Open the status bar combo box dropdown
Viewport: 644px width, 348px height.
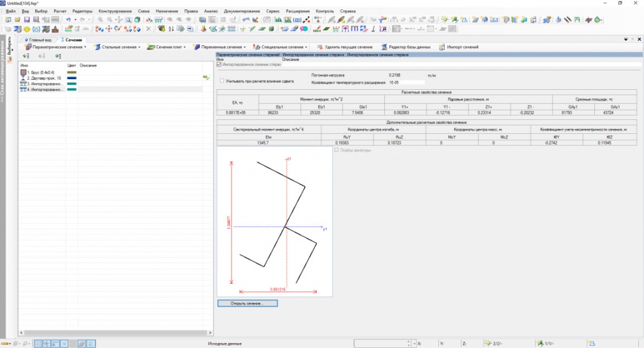(x=414, y=344)
